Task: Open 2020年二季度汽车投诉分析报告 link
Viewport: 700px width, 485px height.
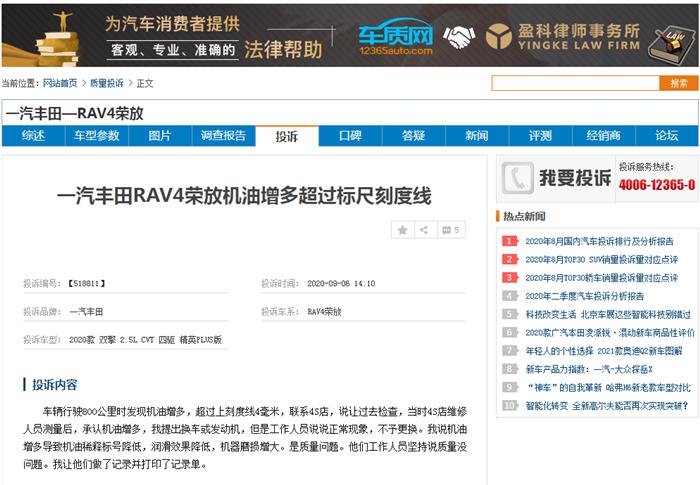Action: pos(584,296)
